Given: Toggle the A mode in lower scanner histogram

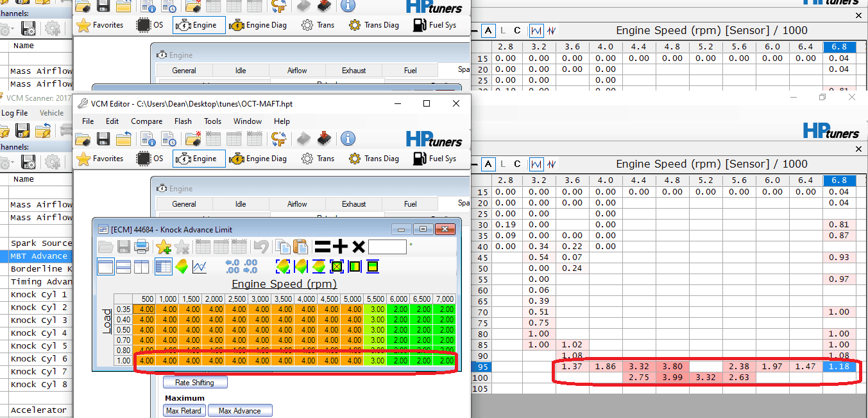Looking at the screenshot, I should point(488,164).
